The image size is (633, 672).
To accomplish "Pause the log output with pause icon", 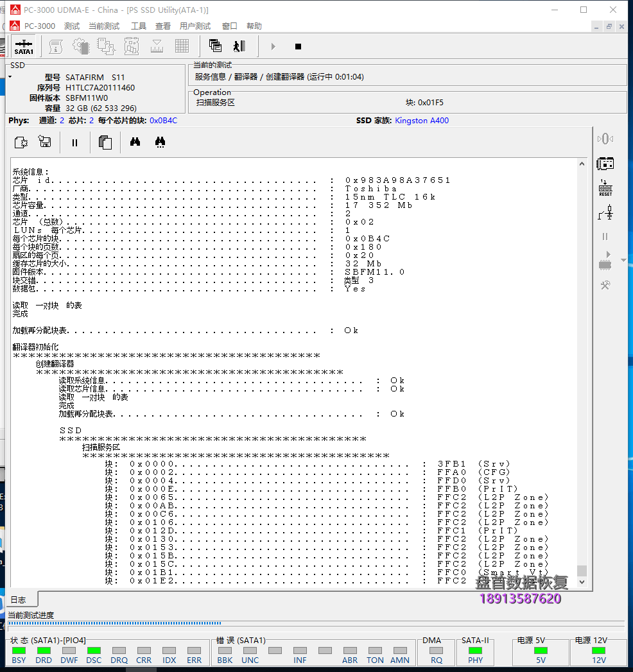I will (74, 142).
